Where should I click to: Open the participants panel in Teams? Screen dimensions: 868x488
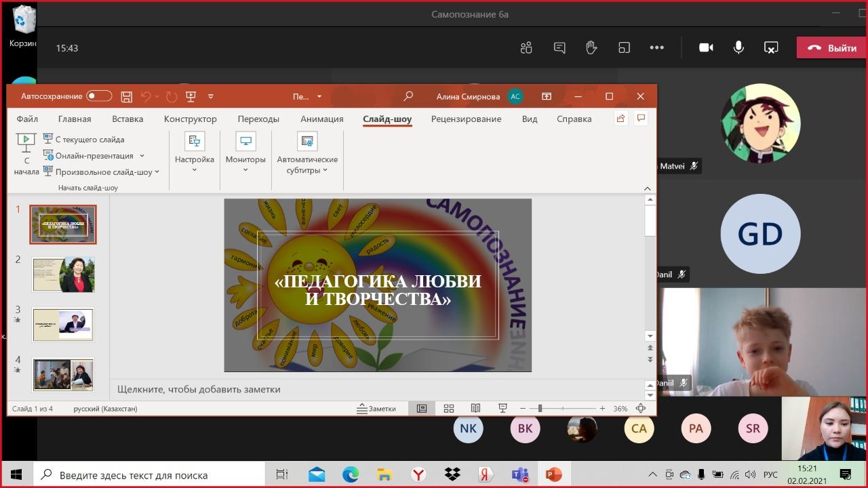pos(526,47)
